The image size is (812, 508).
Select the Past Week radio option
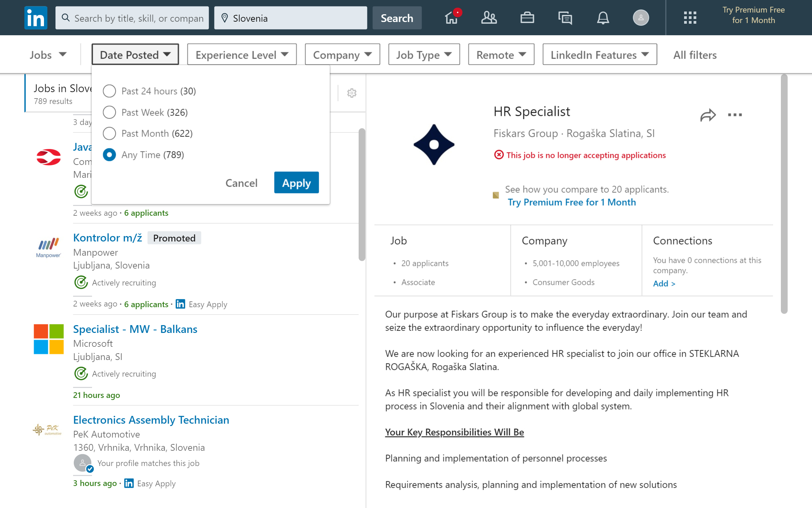click(109, 112)
